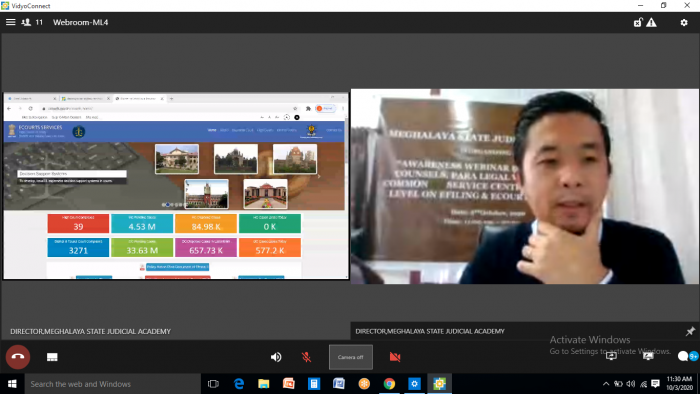
Task: Open the whiteboard/monitor icon beside share
Action: (x=648, y=356)
